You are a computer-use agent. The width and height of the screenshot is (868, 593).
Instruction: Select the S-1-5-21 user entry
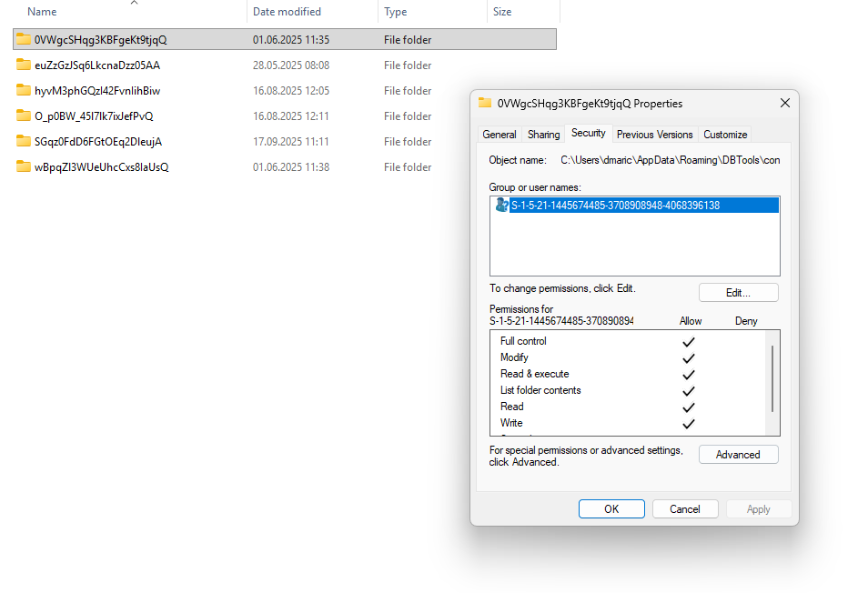615,206
